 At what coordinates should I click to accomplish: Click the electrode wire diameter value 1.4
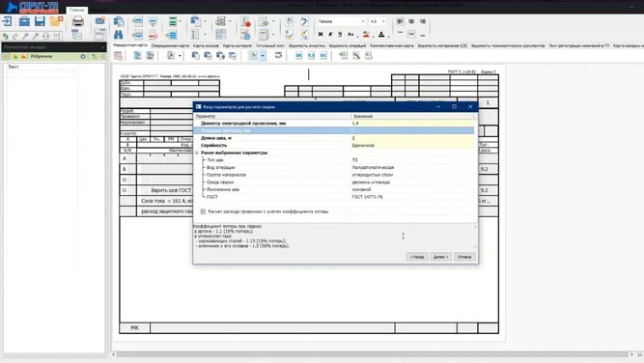click(x=412, y=124)
